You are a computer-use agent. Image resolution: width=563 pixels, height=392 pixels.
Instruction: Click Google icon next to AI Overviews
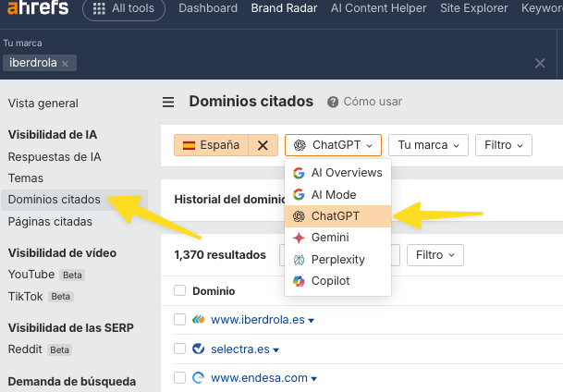coord(299,173)
